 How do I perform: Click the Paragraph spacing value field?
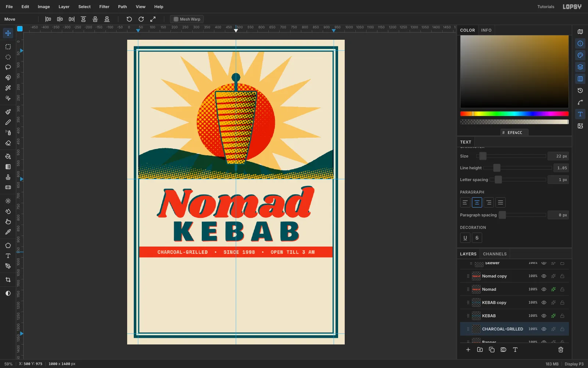coord(558,215)
